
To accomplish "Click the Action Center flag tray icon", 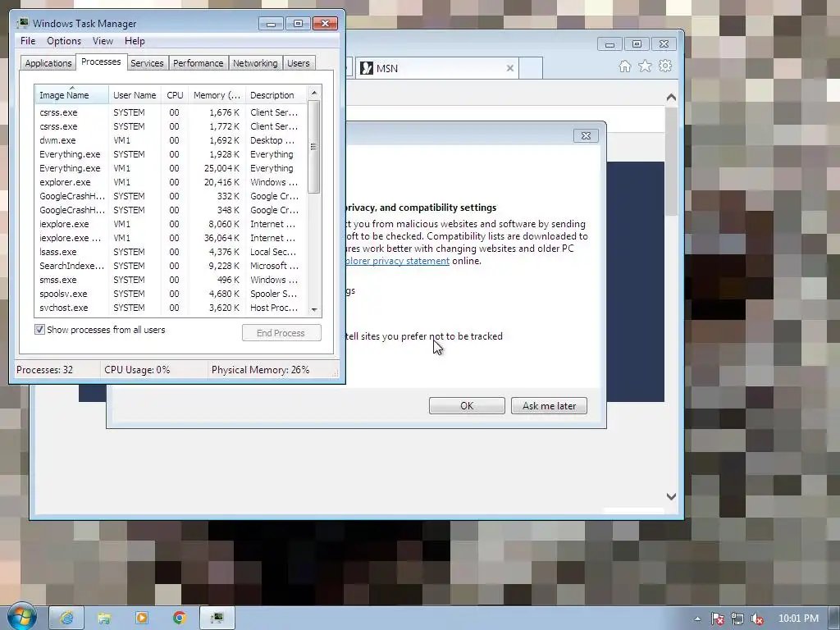I will click(717, 619).
